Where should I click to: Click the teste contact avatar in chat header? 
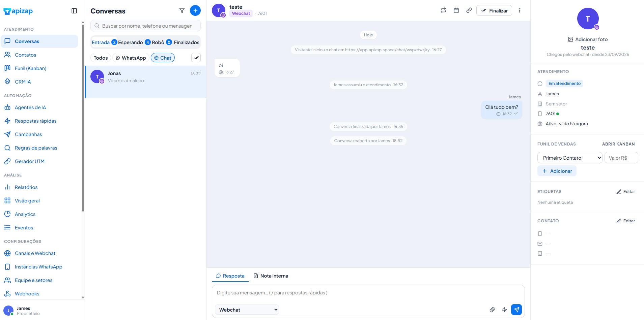coord(219,10)
